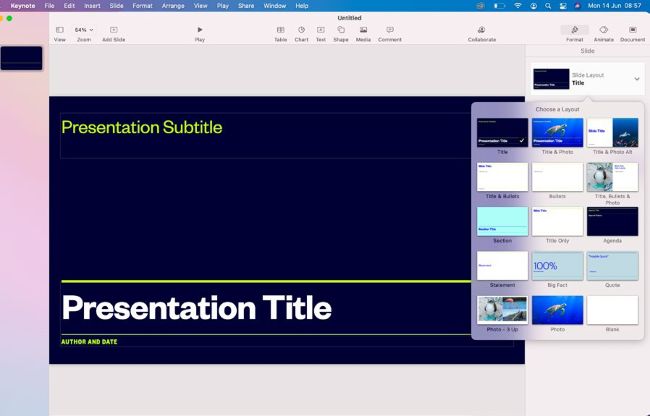Select the Title & Bullets layout
Image resolution: width=650 pixels, height=416 pixels.
click(502, 177)
